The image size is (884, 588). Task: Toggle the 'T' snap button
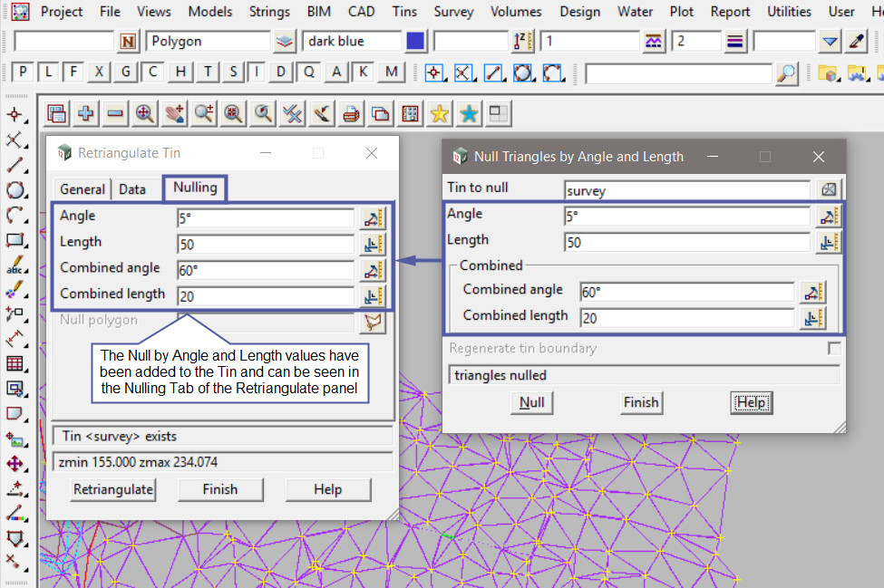pyautogui.click(x=208, y=72)
